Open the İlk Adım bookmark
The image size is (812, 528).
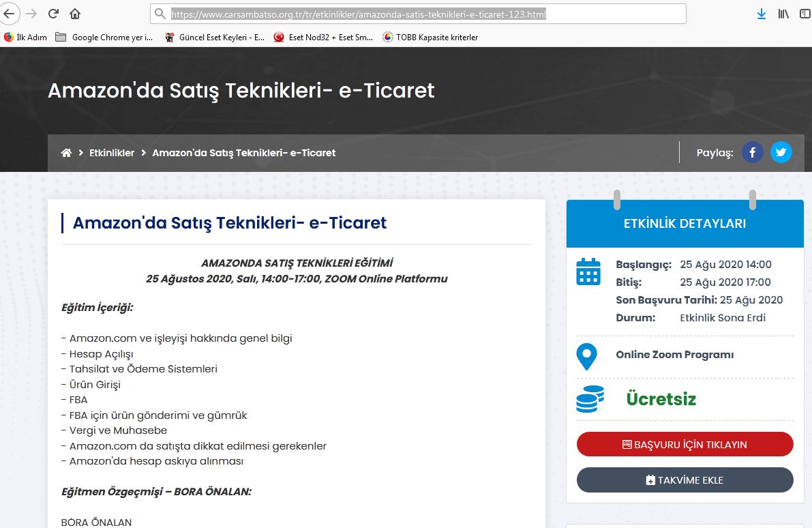pyautogui.click(x=26, y=38)
